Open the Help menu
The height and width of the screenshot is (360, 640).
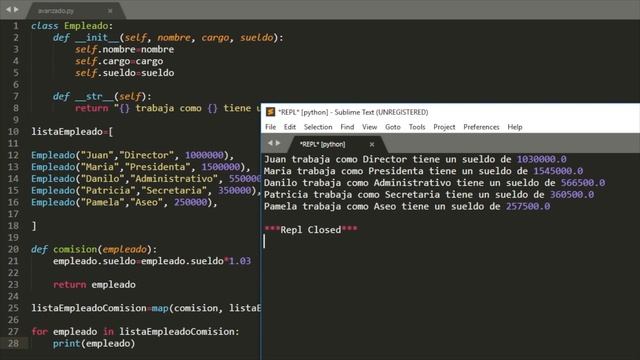pyautogui.click(x=515, y=127)
